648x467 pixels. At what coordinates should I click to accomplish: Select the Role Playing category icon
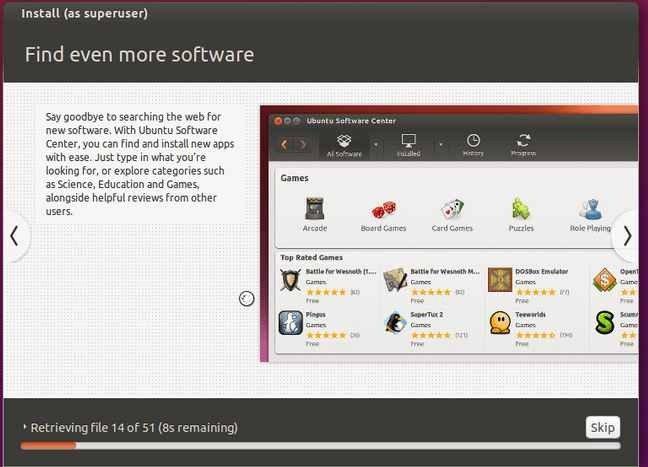pyautogui.click(x=590, y=209)
